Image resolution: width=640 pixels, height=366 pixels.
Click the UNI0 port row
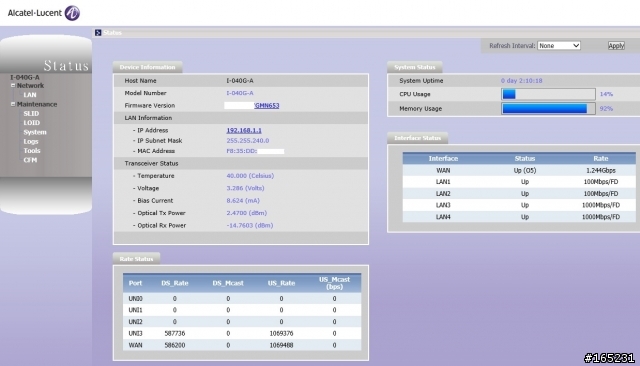coord(242,299)
